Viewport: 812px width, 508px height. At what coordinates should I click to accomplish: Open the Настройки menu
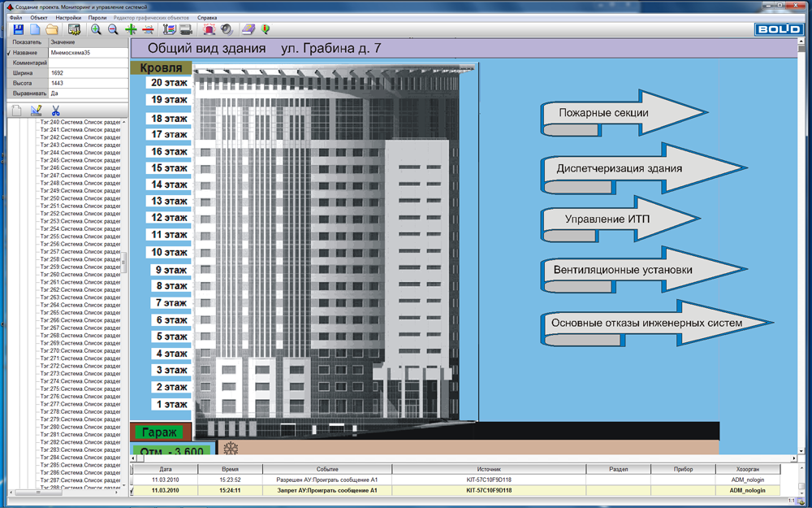[69, 17]
